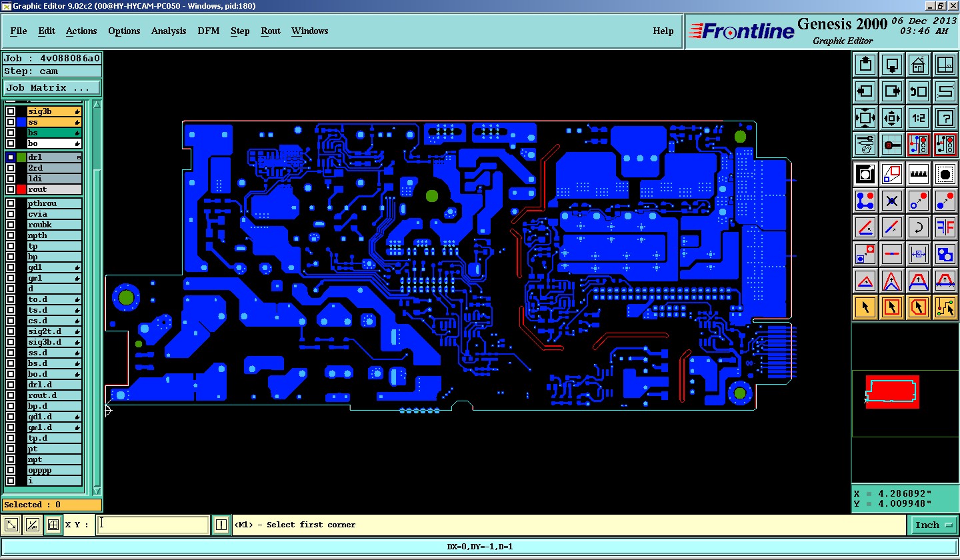This screenshot has height=560, width=960.
Task: Click the layer list scroll up arrow
Action: click(x=97, y=105)
